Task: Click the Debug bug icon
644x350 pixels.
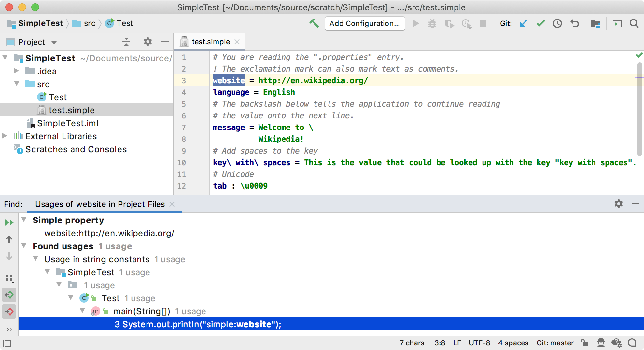Action: [x=432, y=23]
